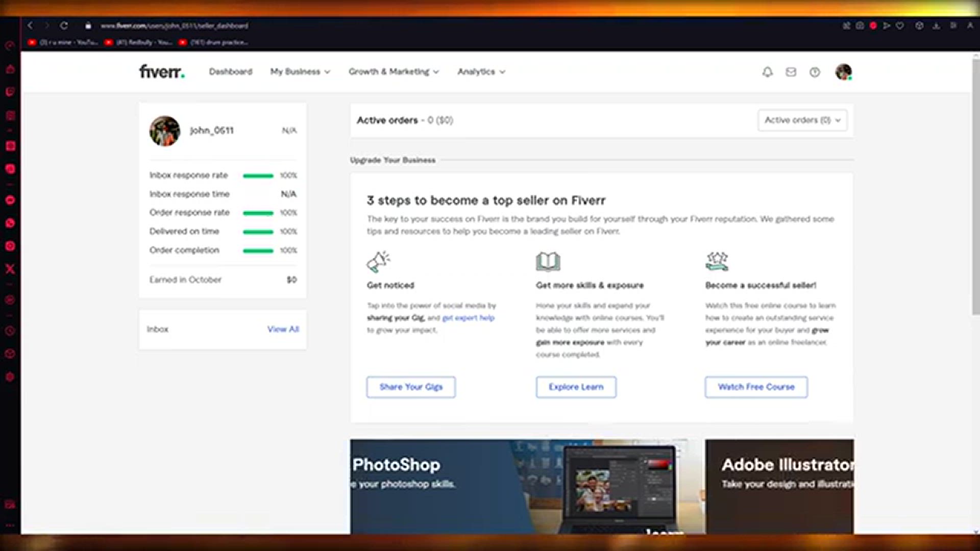Screen dimensions: 980x551
Task: Open the first YouTube bookmark
Action: (x=63, y=42)
